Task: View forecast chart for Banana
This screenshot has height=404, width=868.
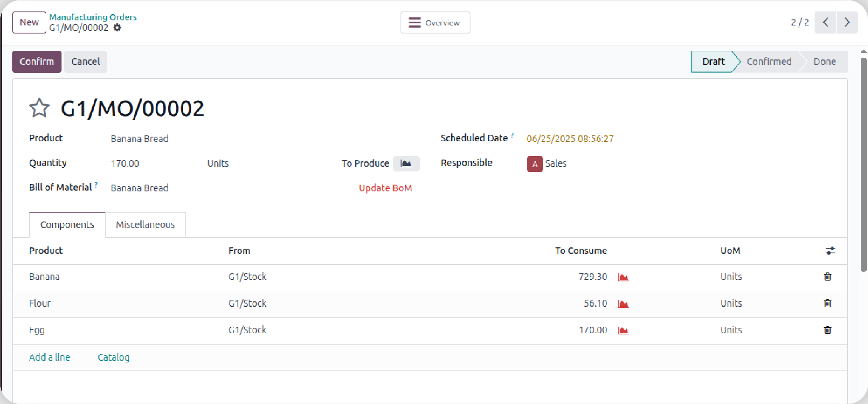Action: tap(623, 277)
